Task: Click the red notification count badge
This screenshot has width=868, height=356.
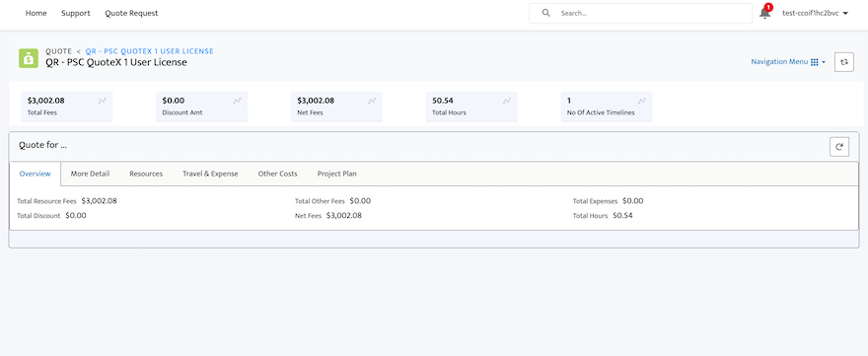Action: click(x=767, y=7)
